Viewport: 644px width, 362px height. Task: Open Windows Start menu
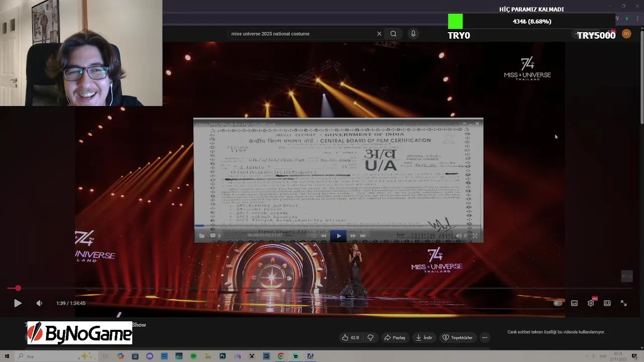pyautogui.click(x=7, y=356)
